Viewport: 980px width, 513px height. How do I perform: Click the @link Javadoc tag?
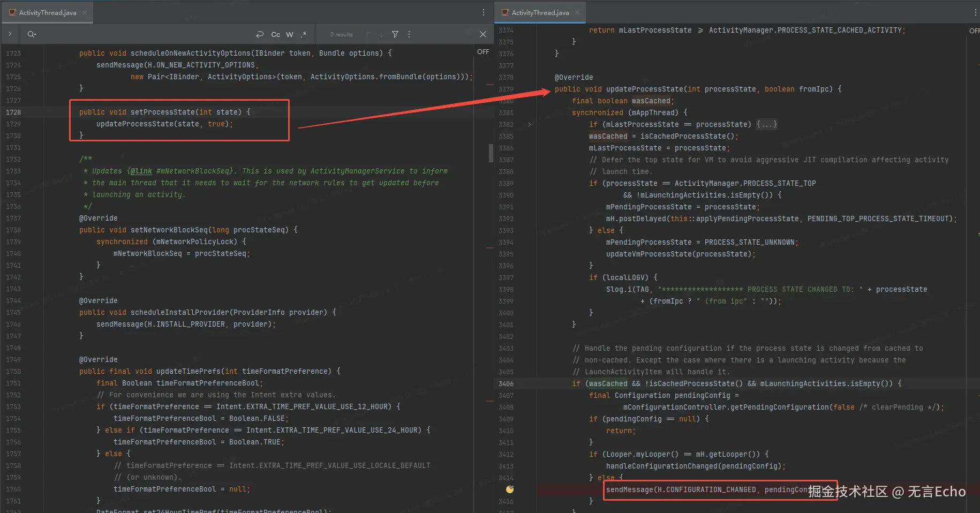[141, 171]
